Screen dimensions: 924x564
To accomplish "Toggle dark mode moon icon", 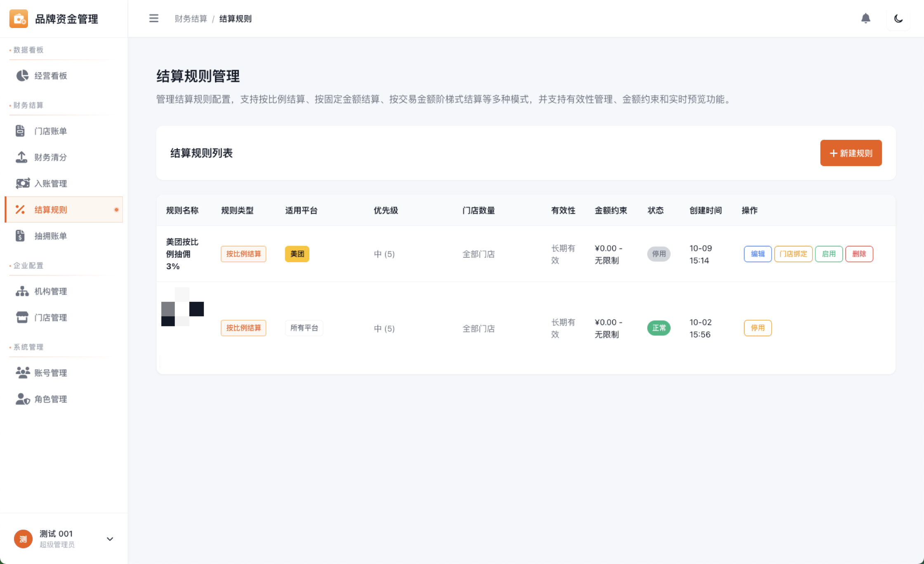I will point(898,19).
